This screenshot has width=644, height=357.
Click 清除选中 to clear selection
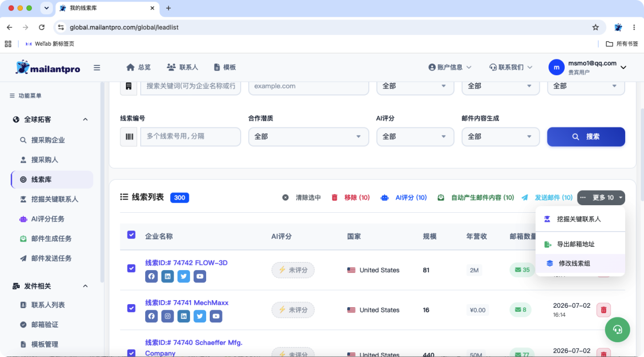(302, 198)
